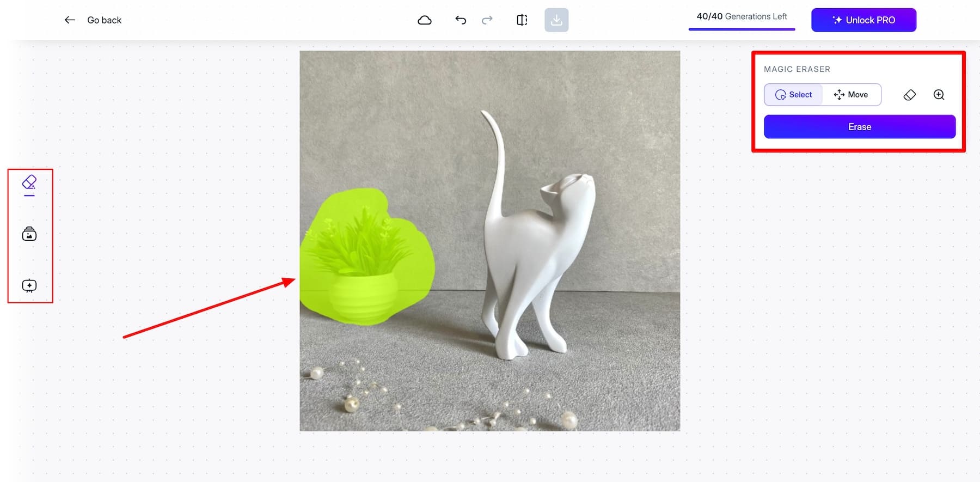Screen dimensions: 980x482
Task: Click the download image button
Action: 556,20
